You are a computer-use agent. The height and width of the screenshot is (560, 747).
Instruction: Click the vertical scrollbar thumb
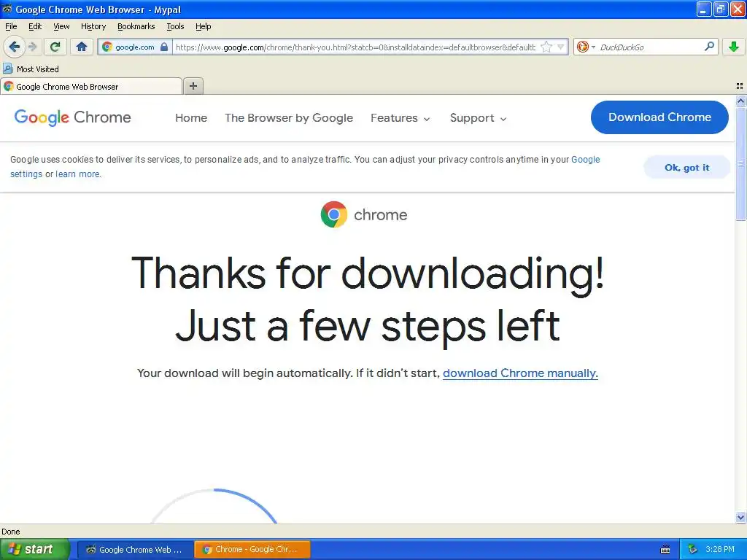[x=740, y=163]
